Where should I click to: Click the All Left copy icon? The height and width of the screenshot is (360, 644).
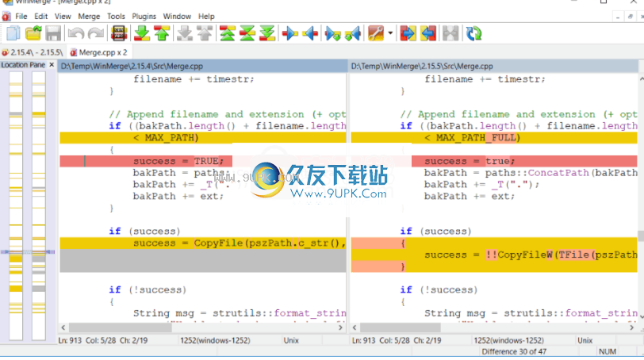click(428, 33)
